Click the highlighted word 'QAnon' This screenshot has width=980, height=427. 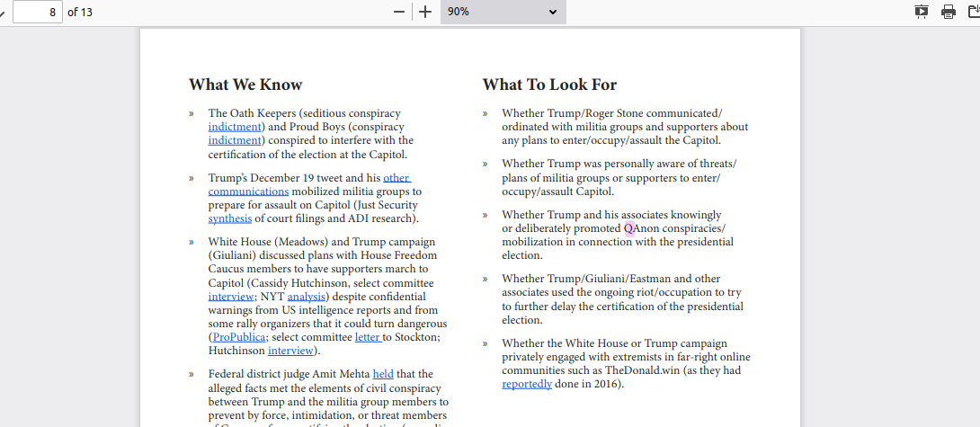[x=642, y=228]
